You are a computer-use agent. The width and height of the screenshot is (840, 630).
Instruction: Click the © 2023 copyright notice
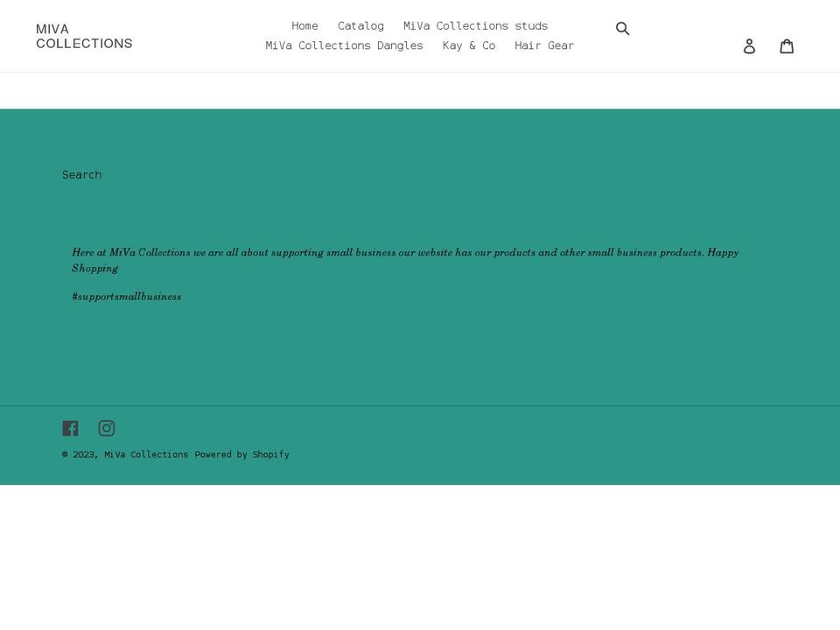80,454
